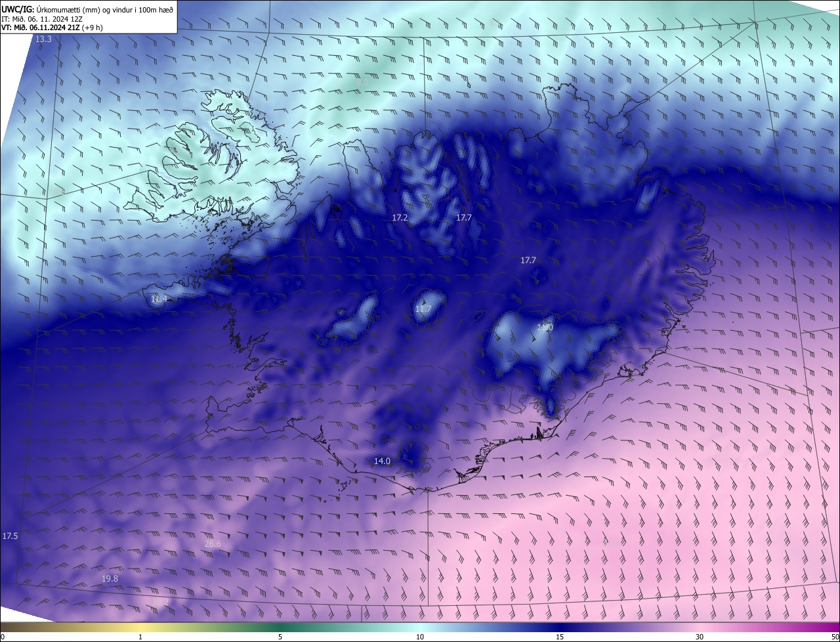840x642 pixels.
Task: Click the 14.0 value label
Action: pos(382,461)
